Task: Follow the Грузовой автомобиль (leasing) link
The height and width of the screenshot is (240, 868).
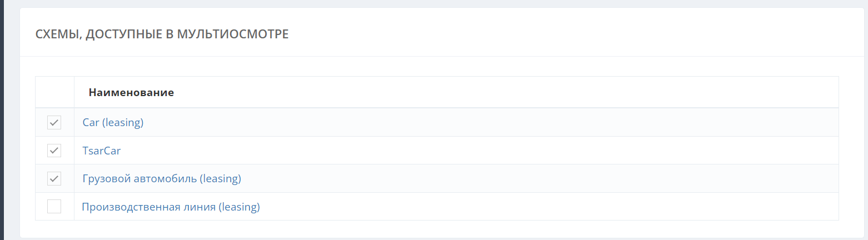Action: [162, 179]
